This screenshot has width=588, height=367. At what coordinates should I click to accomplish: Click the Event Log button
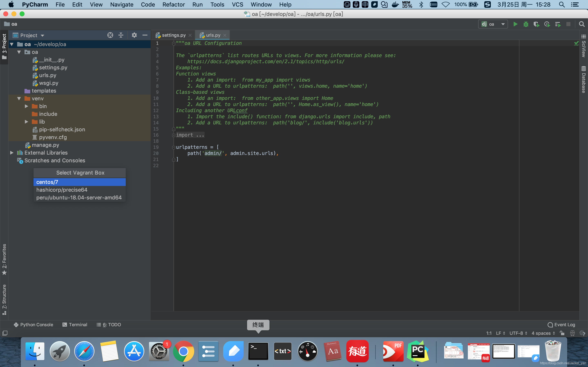pos(561,324)
